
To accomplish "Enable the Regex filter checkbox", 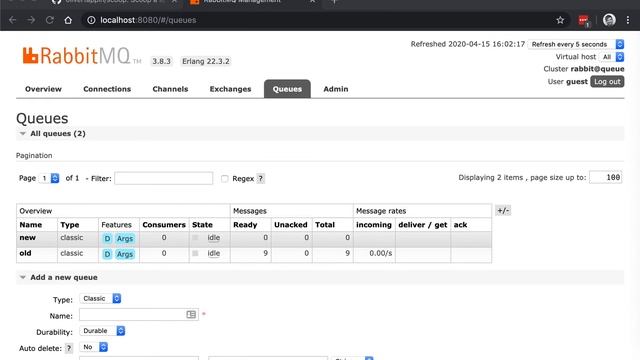I will 224,178.
